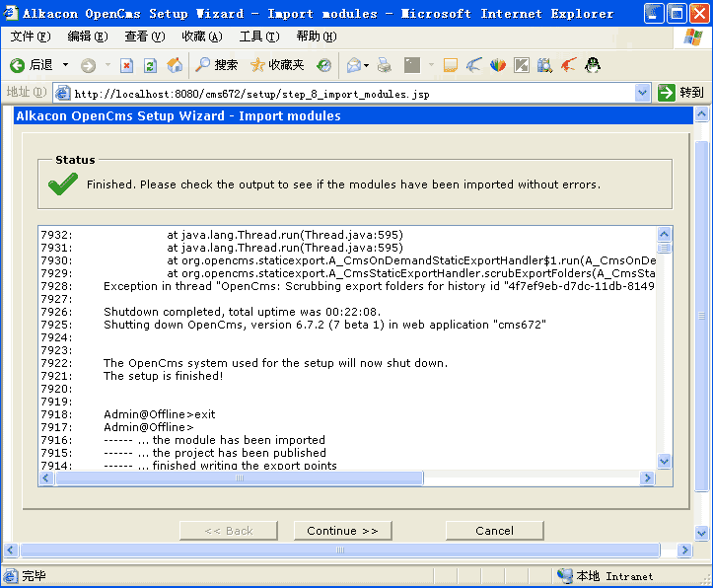Click the 'Admin@Offline>exit' log line
The height and width of the screenshot is (588, 713).
pyautogui.click(x=159, y=414)
